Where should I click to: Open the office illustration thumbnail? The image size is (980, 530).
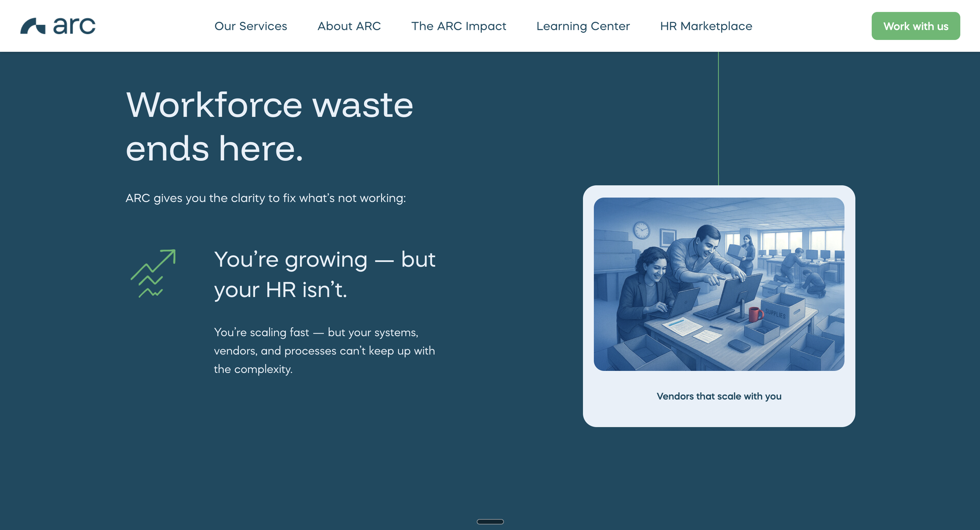point(719,284)
